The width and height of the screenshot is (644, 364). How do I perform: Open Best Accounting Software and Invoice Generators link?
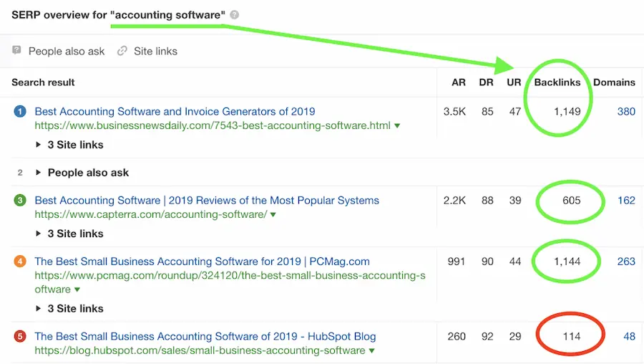(x=175, y=112)
